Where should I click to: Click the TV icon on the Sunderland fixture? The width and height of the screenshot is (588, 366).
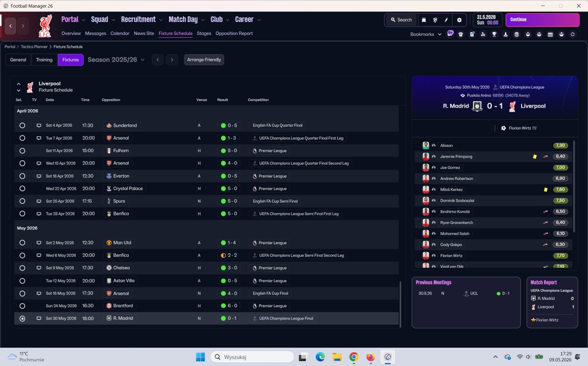[39, 125]
